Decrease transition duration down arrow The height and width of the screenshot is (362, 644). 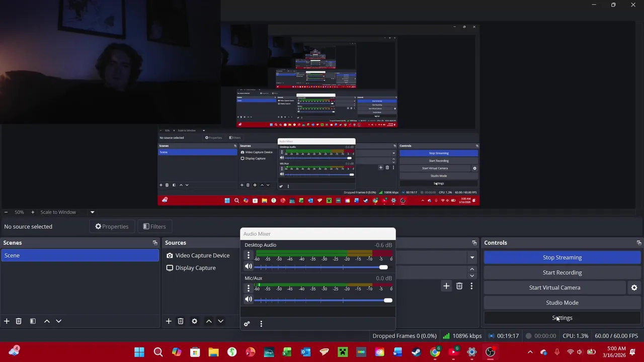point(472,276)
